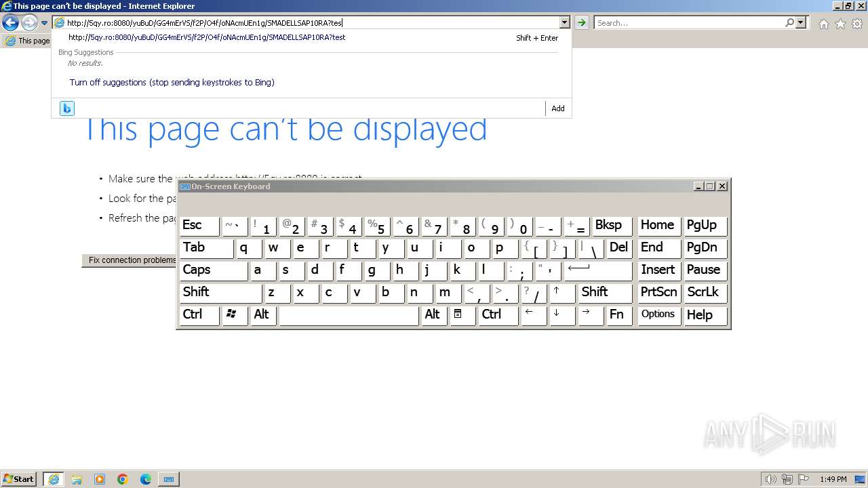Open Internet Explorer from taskbar
The width and height of the screenshot is (868, 488).
54,479
